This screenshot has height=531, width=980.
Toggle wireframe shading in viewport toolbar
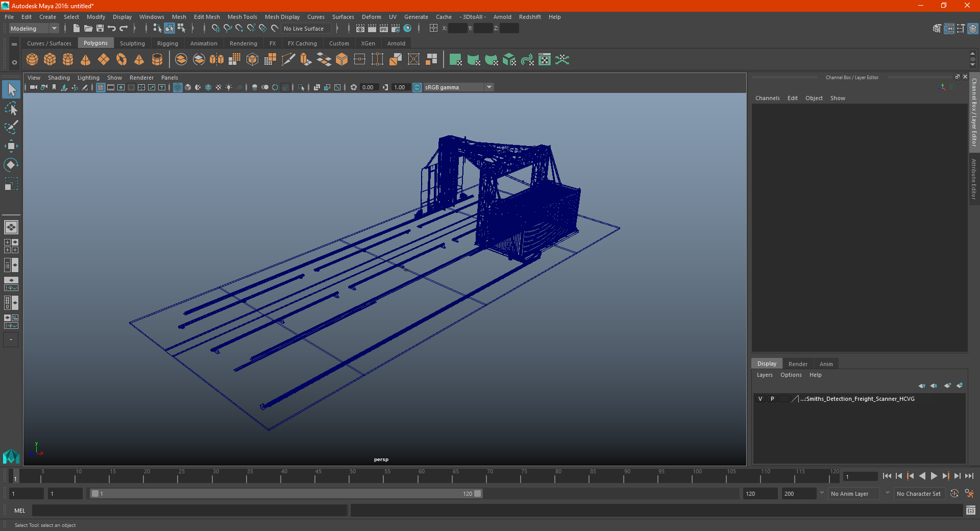point(178,87)
